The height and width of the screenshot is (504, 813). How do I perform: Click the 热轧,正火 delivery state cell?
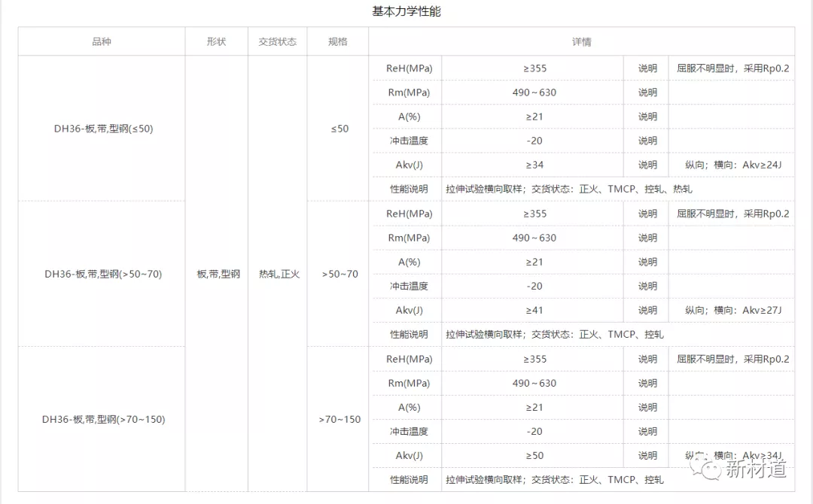(279, 274)
